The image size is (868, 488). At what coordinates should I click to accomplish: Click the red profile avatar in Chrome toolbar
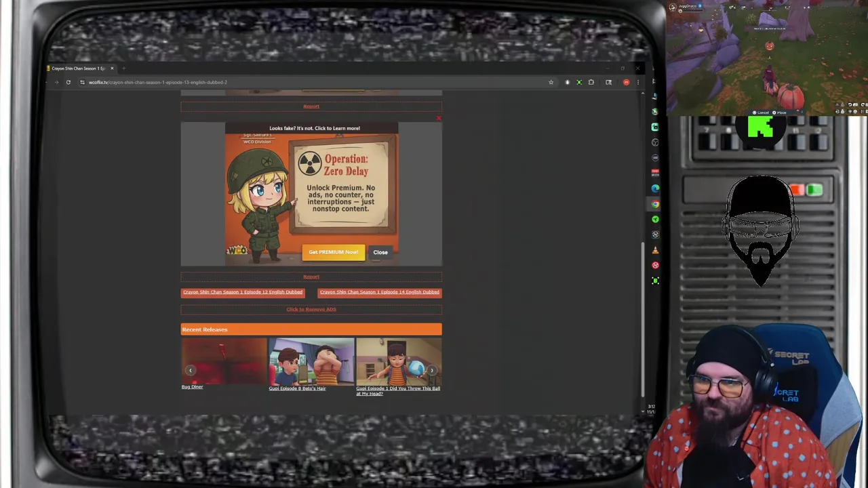(626, 82)
